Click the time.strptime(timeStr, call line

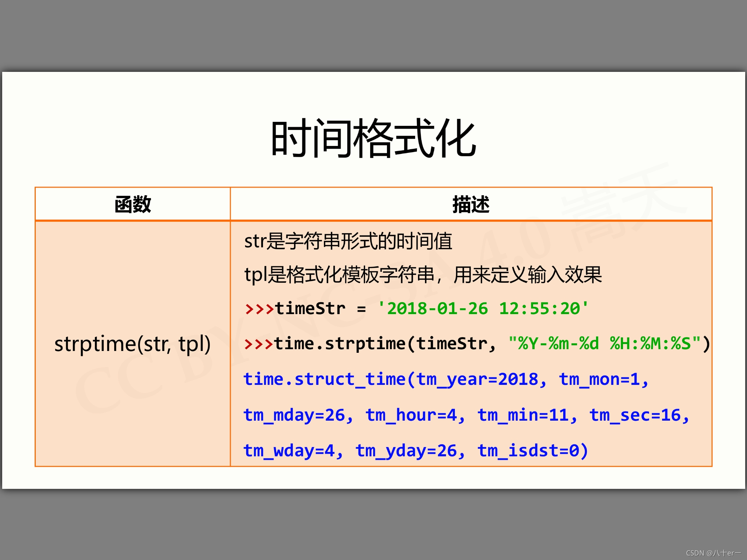point(477,344)
